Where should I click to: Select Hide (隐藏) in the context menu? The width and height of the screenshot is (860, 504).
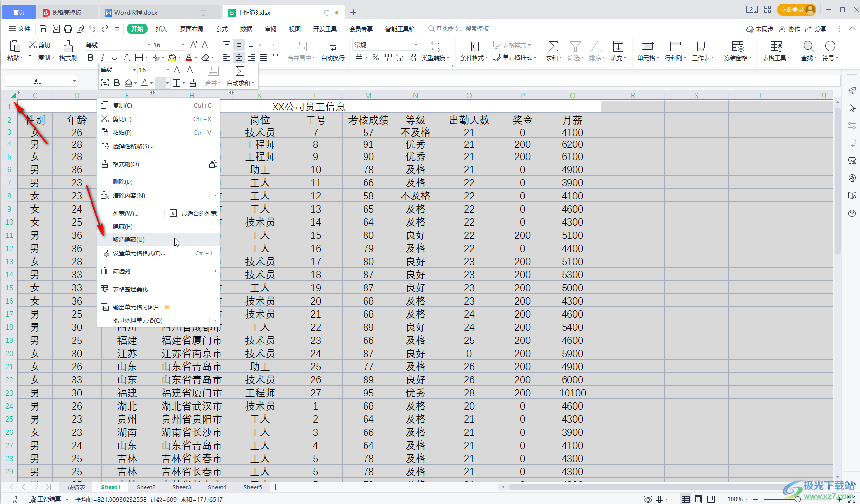tap(159, 226)
